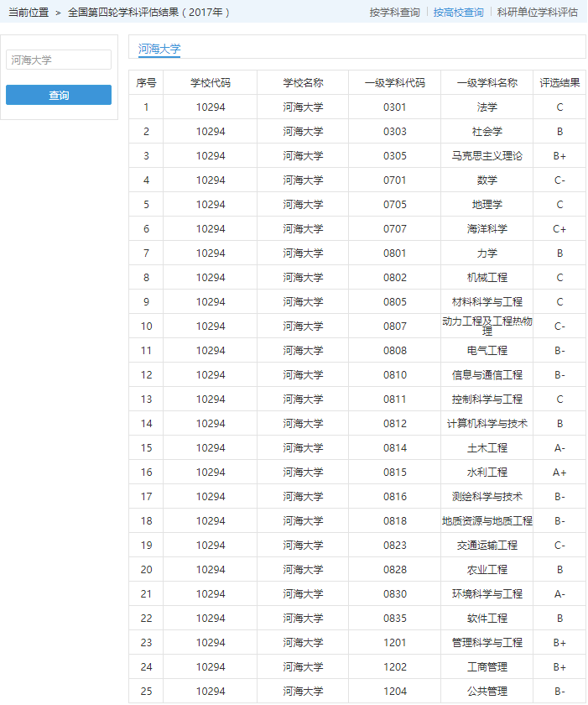The image size is (588, 705).
Task: Click the C+ result for 海洋科学
Action: point(559,228)
